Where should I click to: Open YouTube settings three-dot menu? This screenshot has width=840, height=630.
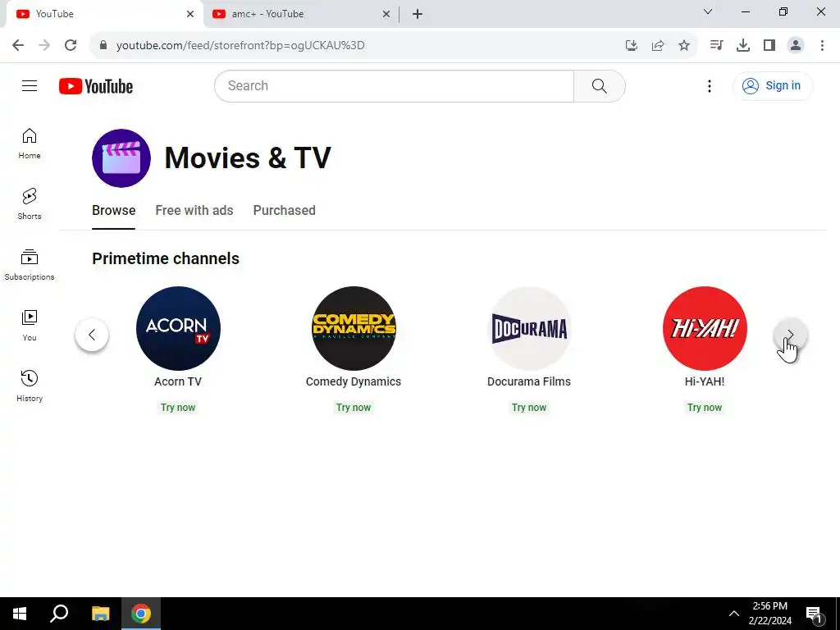click(x=710, y=85)
